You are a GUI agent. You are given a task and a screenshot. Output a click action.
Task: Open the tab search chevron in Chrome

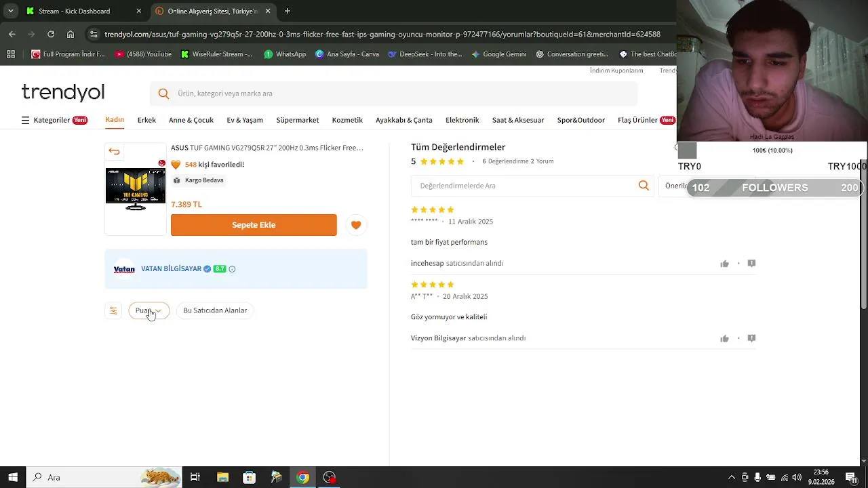point(10,11)
